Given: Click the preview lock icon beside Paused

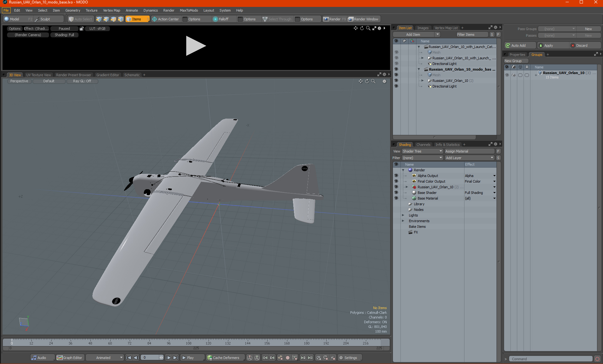Looking at the screenshot, I should click(82, 29).
